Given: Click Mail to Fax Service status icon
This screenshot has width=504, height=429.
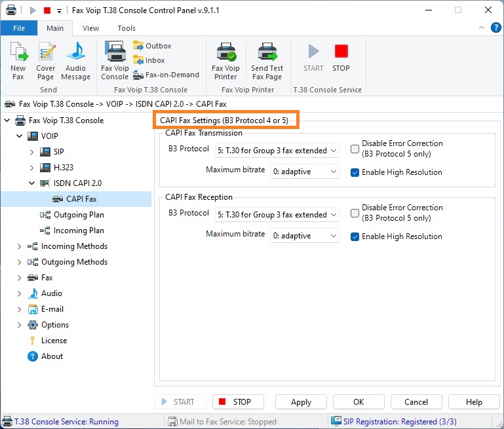Looking at the screenshot, I should pos(172,421).
